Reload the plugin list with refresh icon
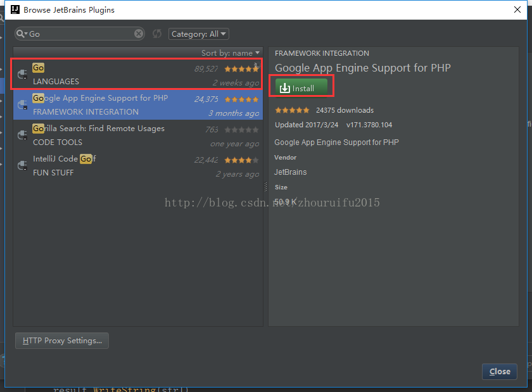The height and width of the screenshot is (392, 532). (157, 34)
